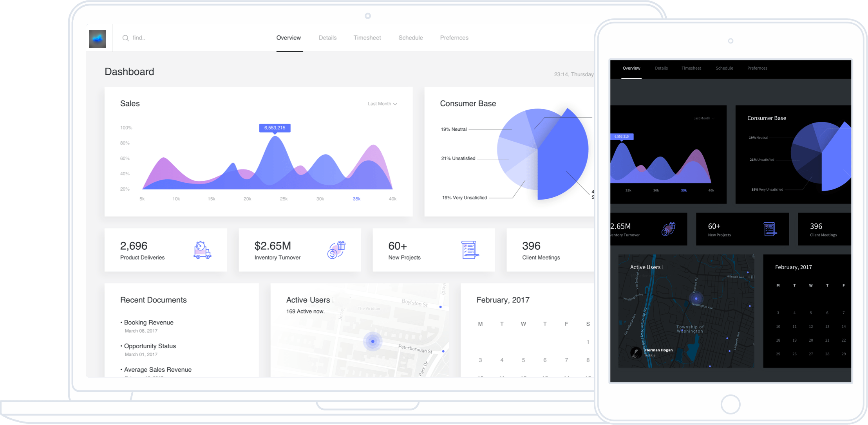Switch to the Details tab
The image size is (868, 425).
(x=327, y=38)
